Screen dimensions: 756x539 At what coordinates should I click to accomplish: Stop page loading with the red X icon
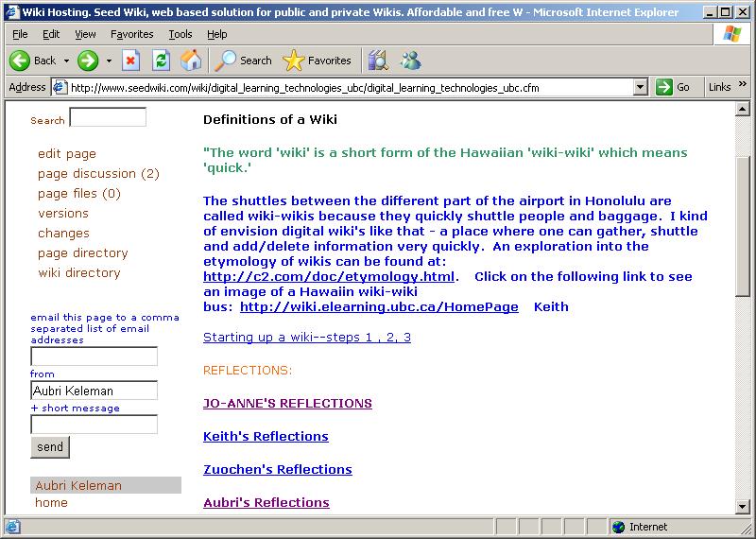click(130, 61)
